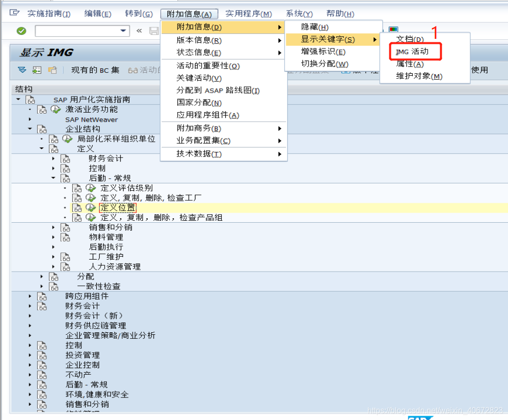Open documentation icon for 定义位置
The image size is (508, 420).
click(x=77, y=208)
